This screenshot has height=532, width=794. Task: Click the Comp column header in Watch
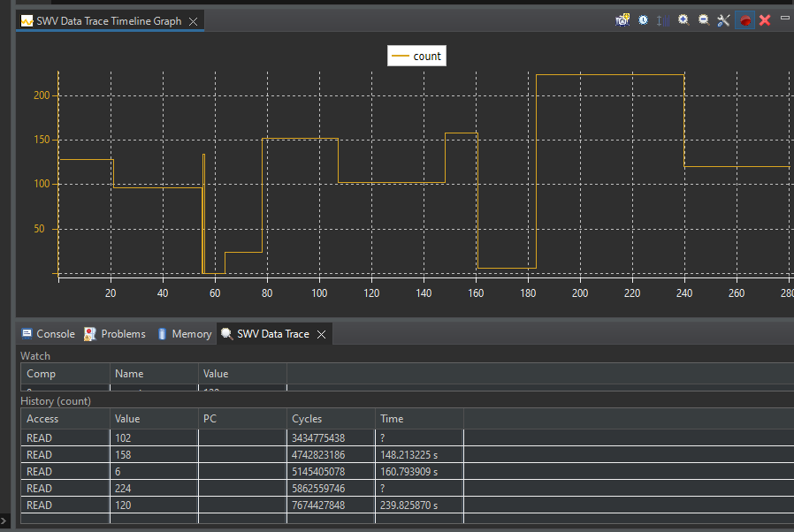[65, 374]
